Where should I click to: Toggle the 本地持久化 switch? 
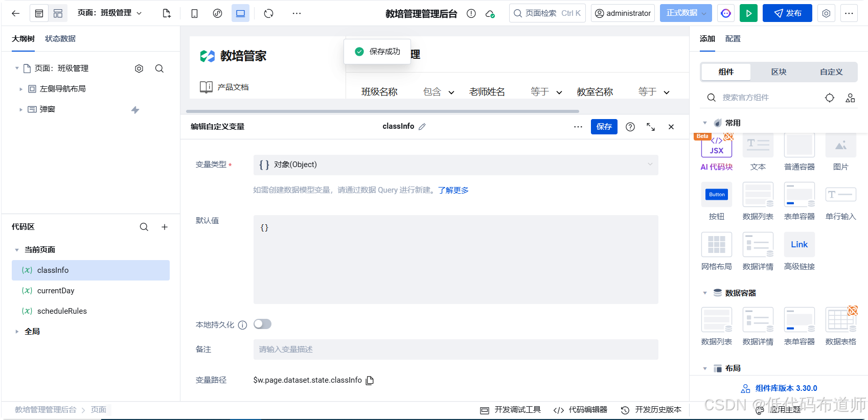pos(263,324)
